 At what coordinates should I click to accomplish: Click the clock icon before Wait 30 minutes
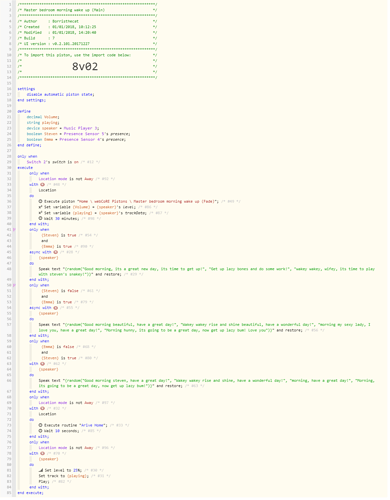(x=40, y=219)
